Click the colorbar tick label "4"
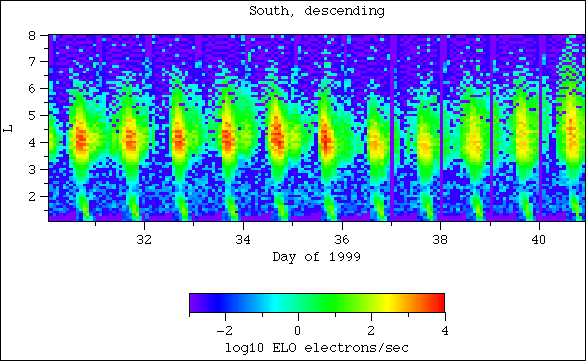586x361 pixels. [x=445, y=331]
